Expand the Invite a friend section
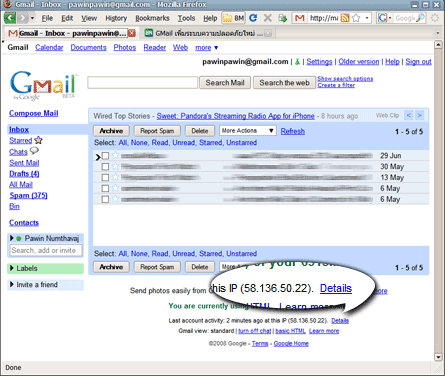The height and width of the screenshot is (376, 445). [12, 284]
